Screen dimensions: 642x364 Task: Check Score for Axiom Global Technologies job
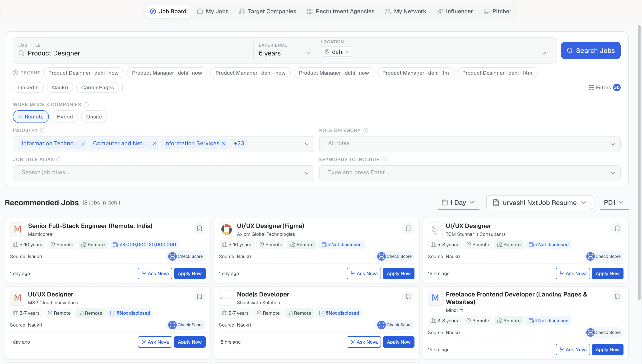[395, 256]
